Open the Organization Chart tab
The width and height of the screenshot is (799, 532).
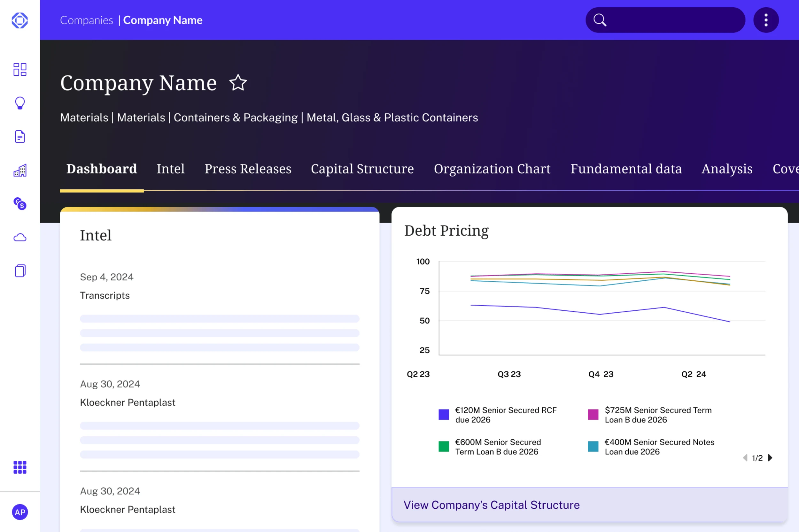pyautogui.click(x=492, y=169)
